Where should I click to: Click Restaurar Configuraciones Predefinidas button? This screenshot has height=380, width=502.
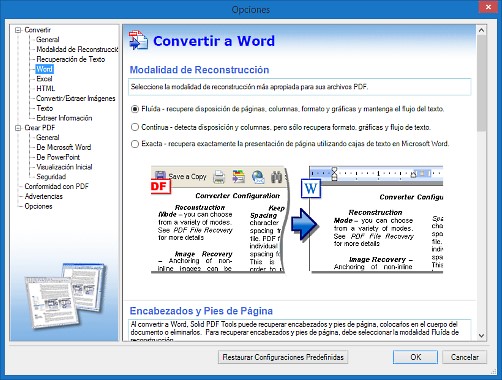(x=283, y=357)
